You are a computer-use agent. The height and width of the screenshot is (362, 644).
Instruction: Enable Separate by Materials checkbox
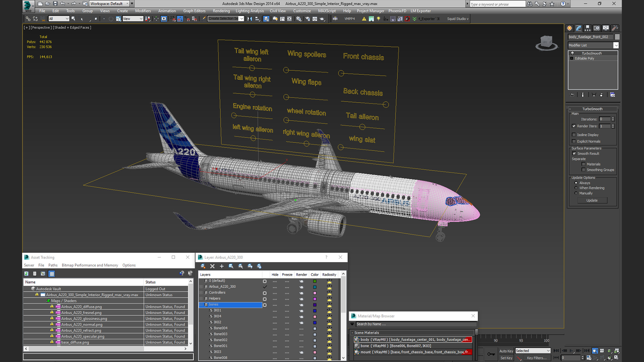(584, 164)
